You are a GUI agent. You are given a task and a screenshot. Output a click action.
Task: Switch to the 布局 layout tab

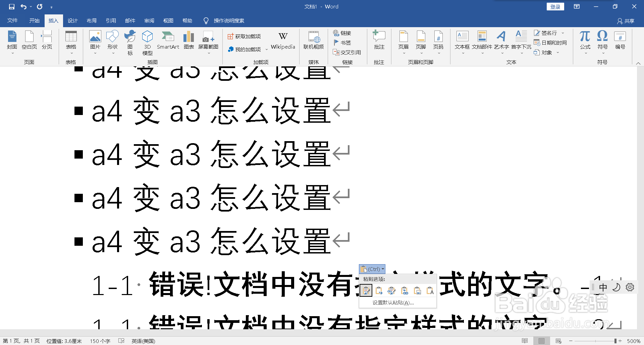pyautogui.click(x=92, y=20)
